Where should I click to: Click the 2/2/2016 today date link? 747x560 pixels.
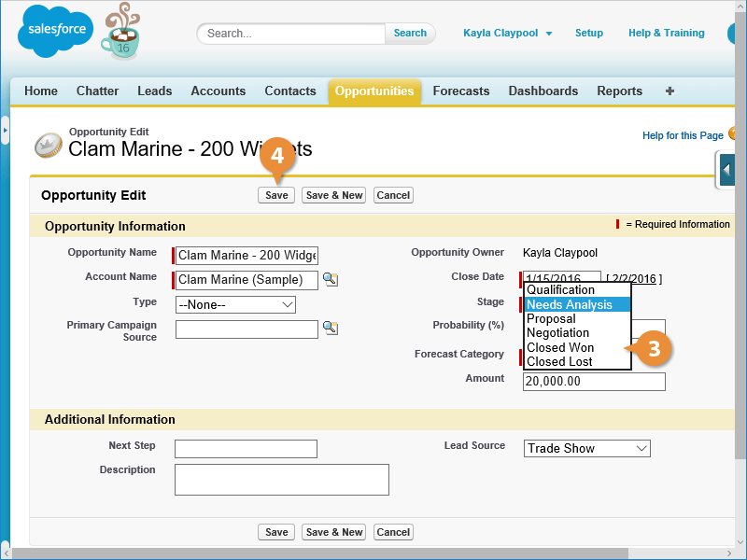click(x=634, y=278)
